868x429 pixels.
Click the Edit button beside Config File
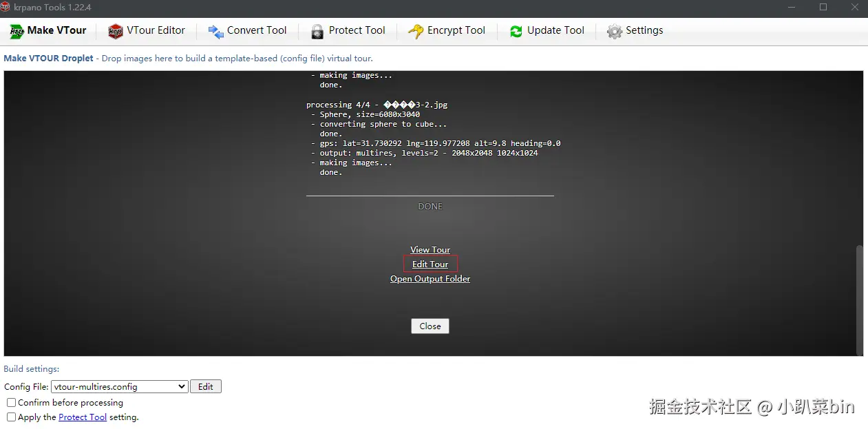206,387
